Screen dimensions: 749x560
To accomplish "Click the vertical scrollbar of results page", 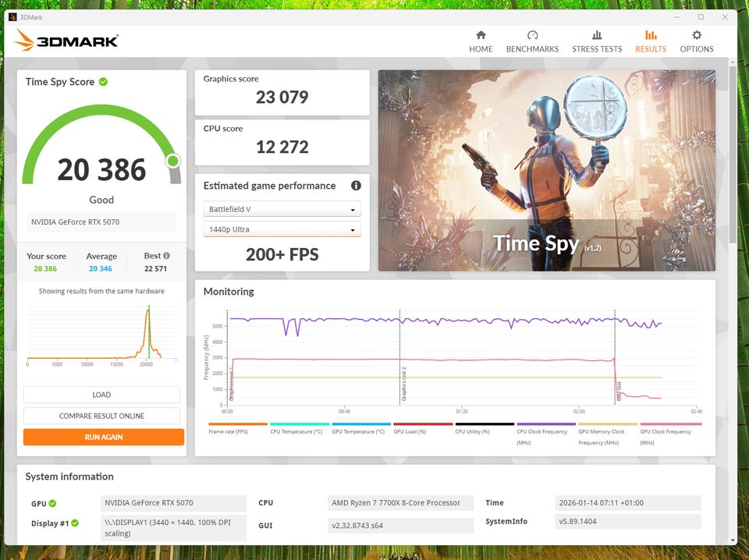I will 733,153.
